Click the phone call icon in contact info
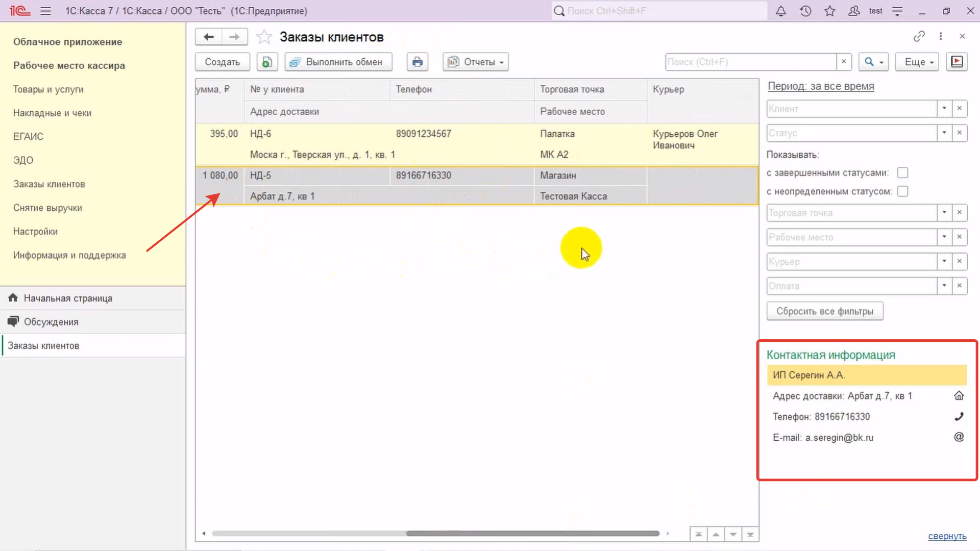Viewport: 980px width, 551px height. tap(959, 417)
